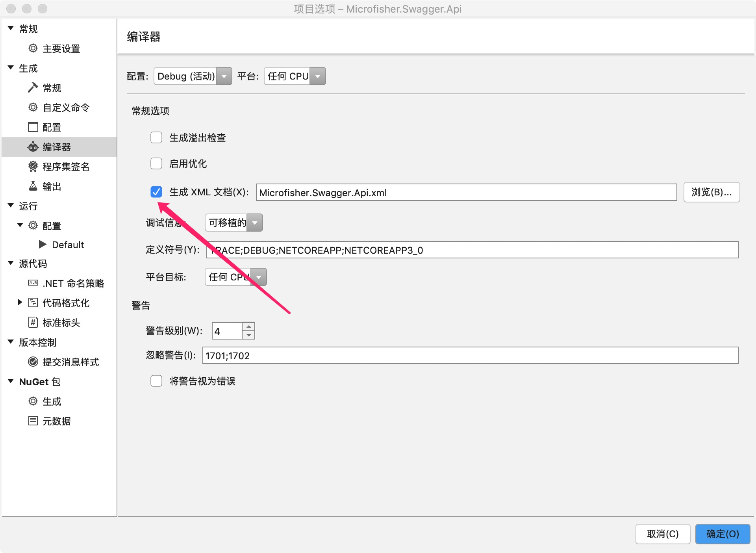Expand the 代码格式化 tree node
The image size is (756, 553).
(20, 302)
